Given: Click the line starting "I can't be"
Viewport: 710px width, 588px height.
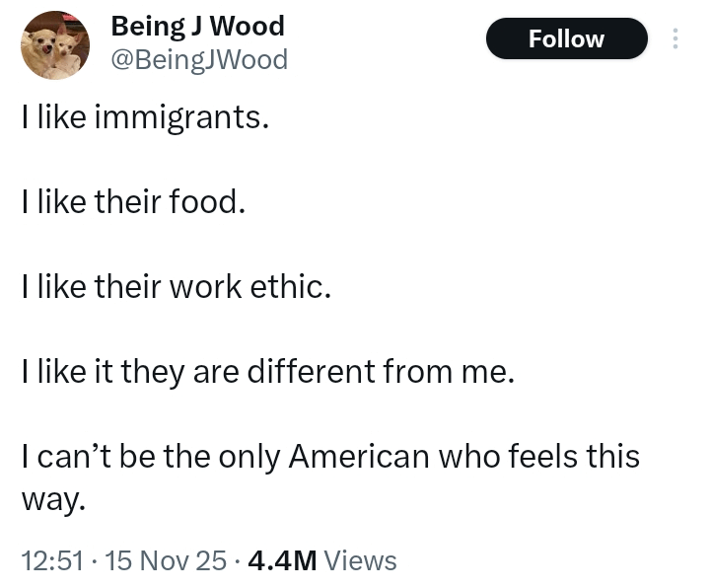Looking at the screenshot, I should (x=330, y=456).
